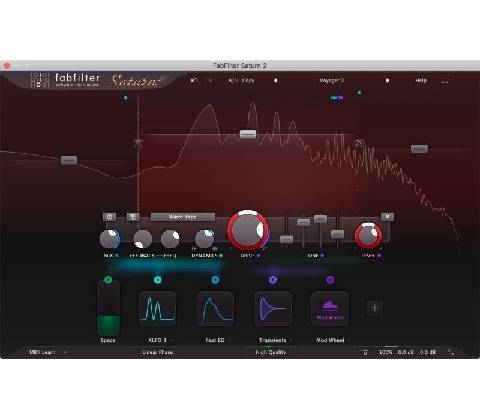Go to the previous preset arrow

275,80
